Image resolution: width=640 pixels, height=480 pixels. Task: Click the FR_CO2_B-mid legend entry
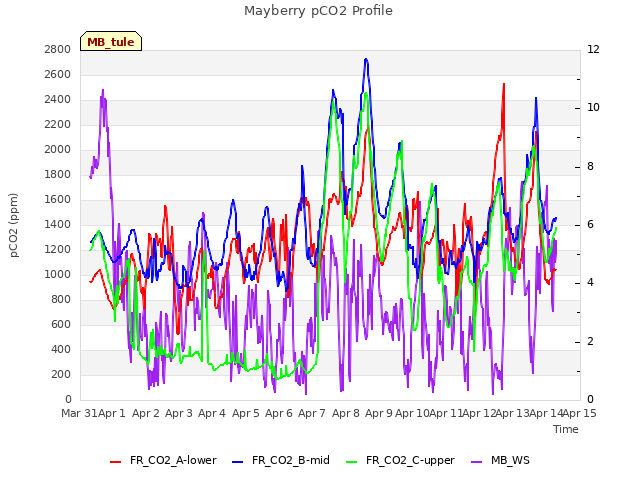click(x=281, y=460)
